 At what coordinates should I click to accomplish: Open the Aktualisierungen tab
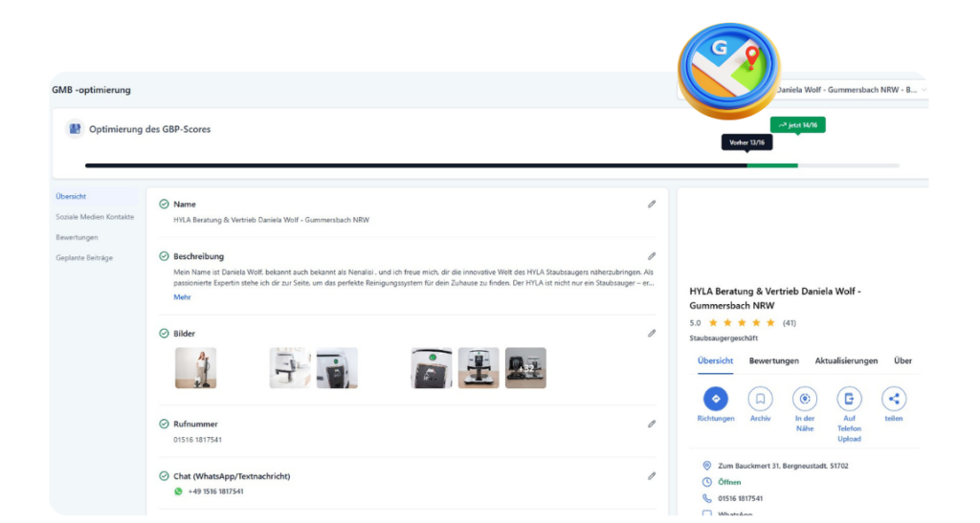point(846,360)
